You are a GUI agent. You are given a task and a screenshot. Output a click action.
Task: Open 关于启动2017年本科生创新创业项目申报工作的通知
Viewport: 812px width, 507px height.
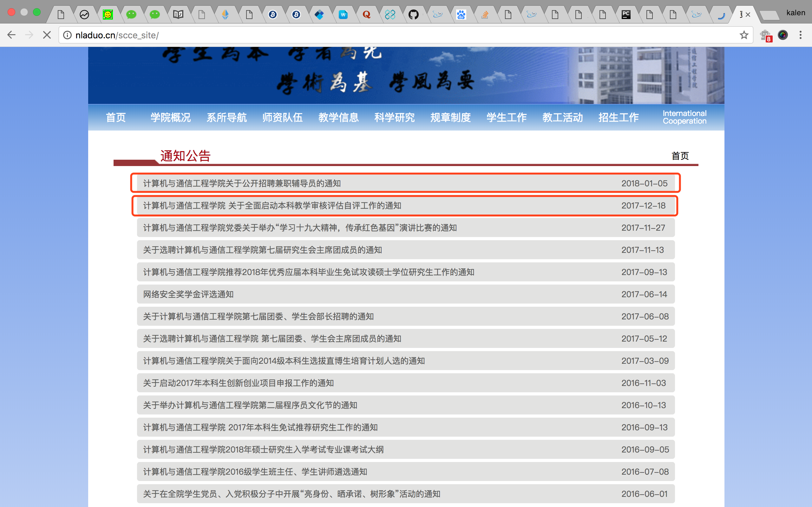pyautogui.click(x=238, y=383)
